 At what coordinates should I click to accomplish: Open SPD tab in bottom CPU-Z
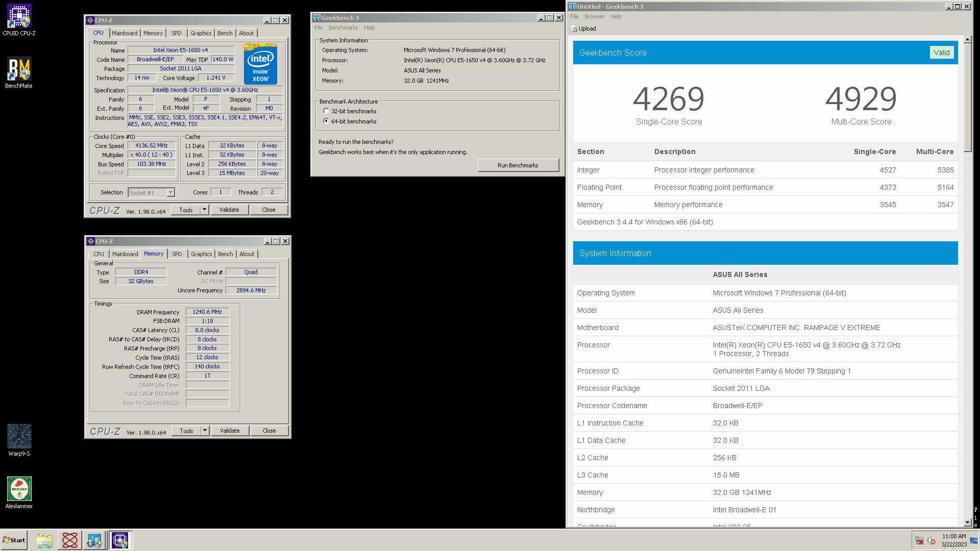point(177,254)
